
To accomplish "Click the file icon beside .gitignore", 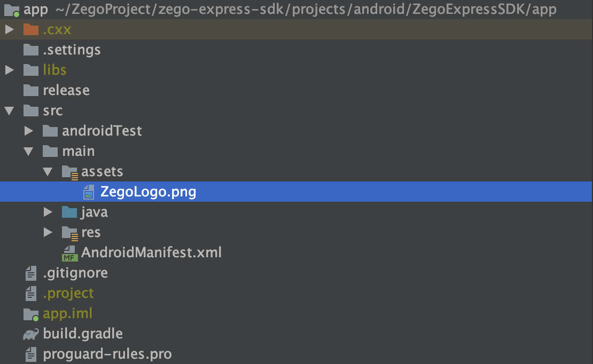I will click(30, 272).
